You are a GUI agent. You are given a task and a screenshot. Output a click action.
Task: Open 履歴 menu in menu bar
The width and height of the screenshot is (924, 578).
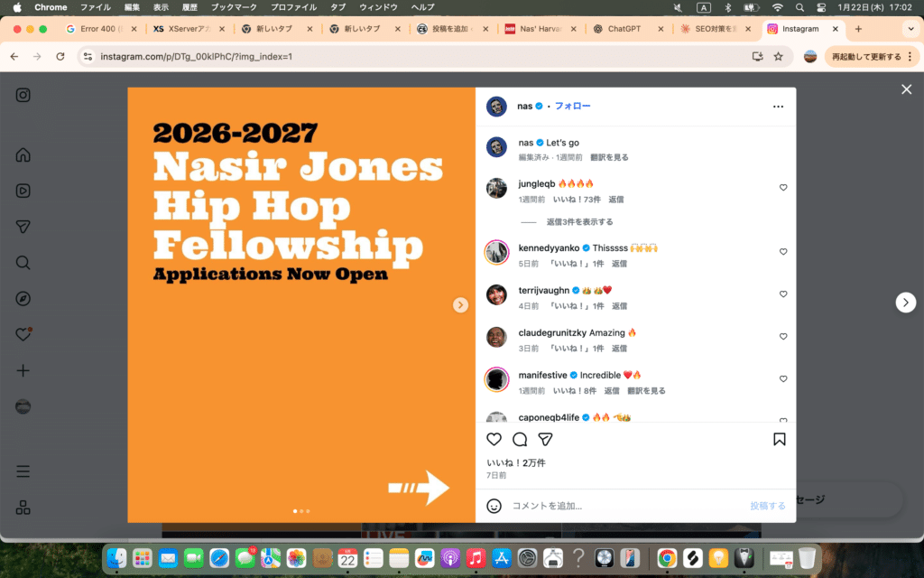[x=189, y=7]
